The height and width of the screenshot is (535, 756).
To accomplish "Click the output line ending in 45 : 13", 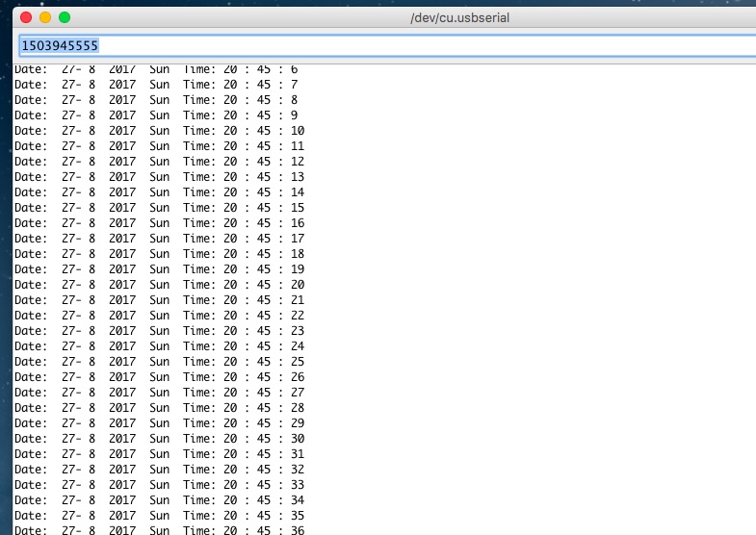I will pos(160,177).
